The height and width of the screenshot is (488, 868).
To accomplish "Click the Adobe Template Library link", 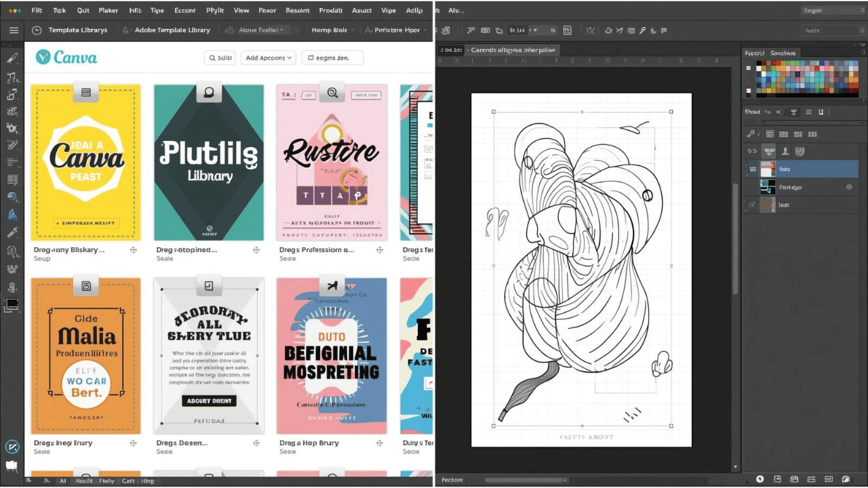I will click(174, 30).
